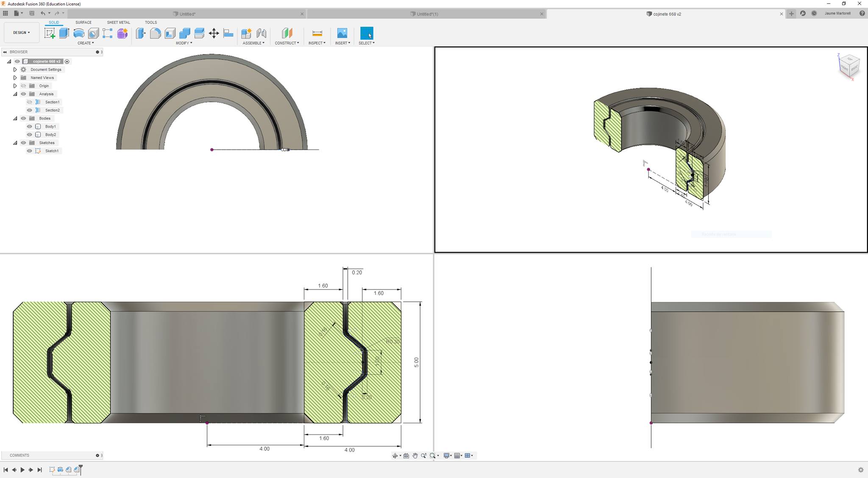Viewport: 868px width, 478px height.
Task: Expand the Named Views node
Action: pyautogui.click(x=15, y=78)
